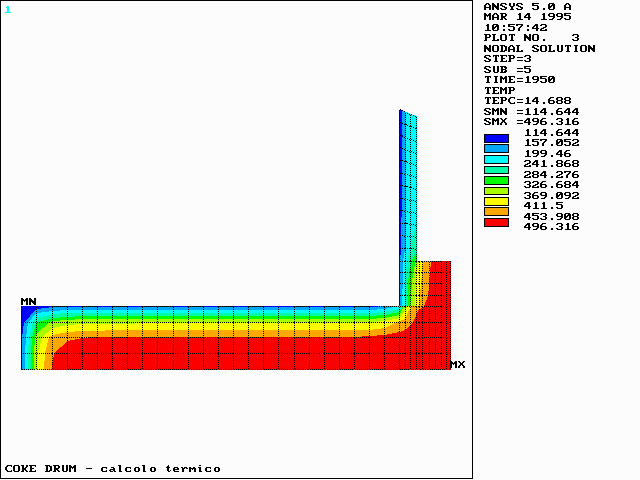
Task: Click the 'MAR 14 1995' date text
Action: point(527,17)
